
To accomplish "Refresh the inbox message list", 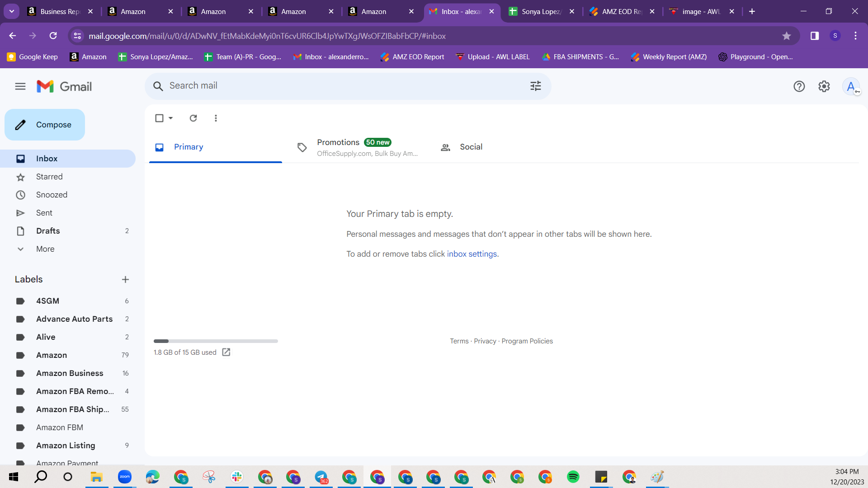I will [193, 118].
